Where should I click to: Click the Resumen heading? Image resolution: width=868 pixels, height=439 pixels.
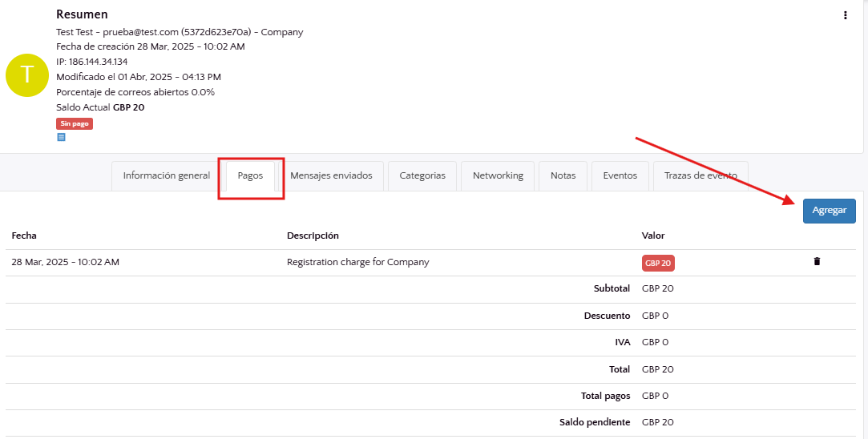point(82,14)
